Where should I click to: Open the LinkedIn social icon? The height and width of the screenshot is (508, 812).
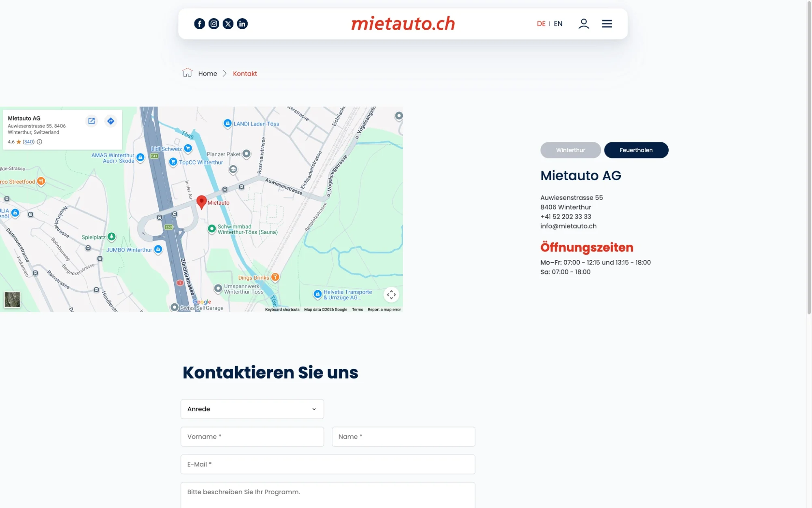click(242, 24)
